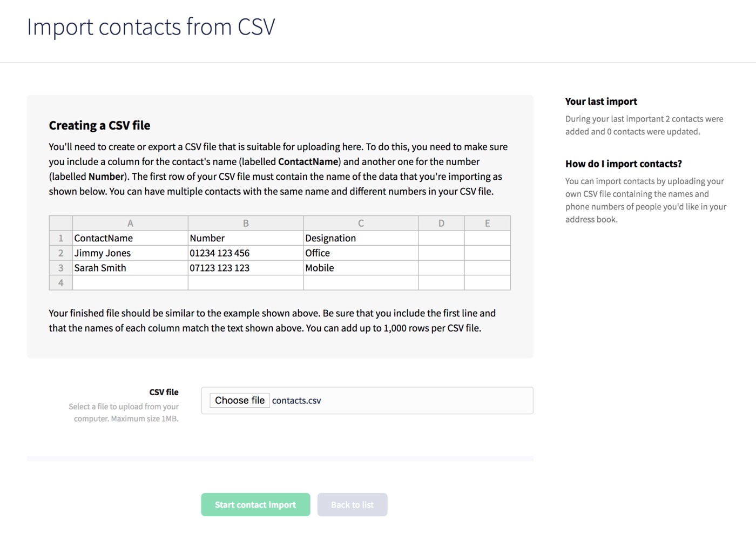The image size is (756, 534).
Task: Select the contacts.csv filename in the file field
Action: click(x=296, y=401)
